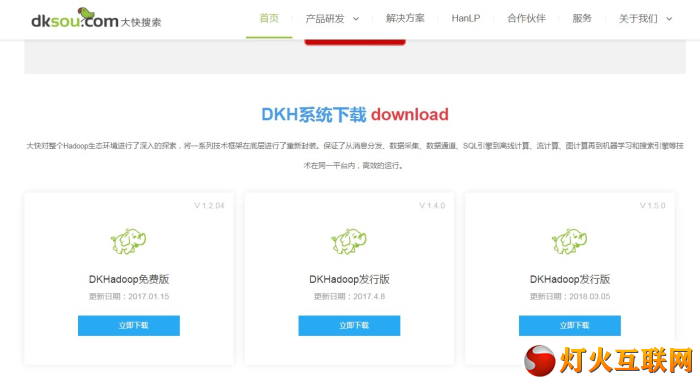Image resolution: width=700 pixels, height=385 pixels.
Task: Click the V 1.5.0 version label
Action: point(652,205)
